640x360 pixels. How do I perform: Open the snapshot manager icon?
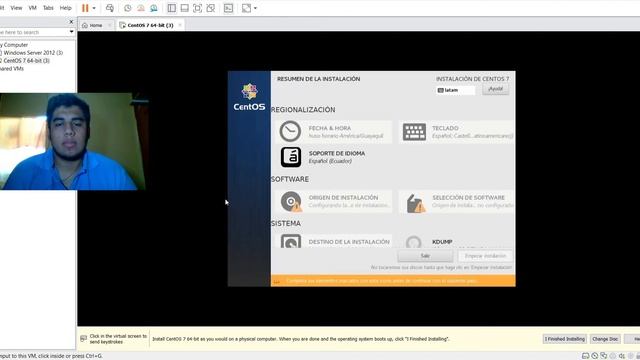pos(154,8)
